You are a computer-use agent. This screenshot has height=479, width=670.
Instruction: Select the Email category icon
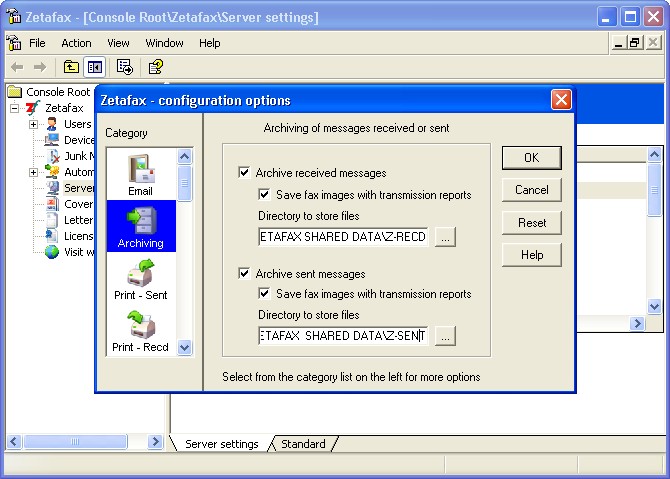(x=141, y=175)
